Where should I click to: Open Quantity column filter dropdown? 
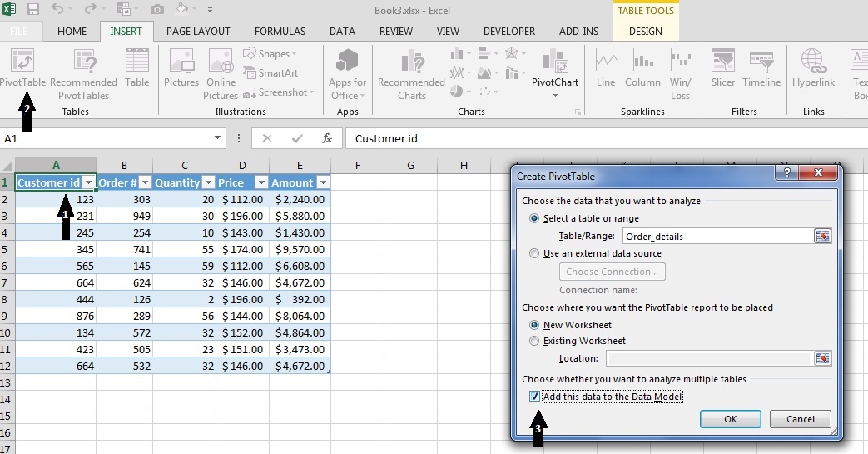click(x=208, y=182)
